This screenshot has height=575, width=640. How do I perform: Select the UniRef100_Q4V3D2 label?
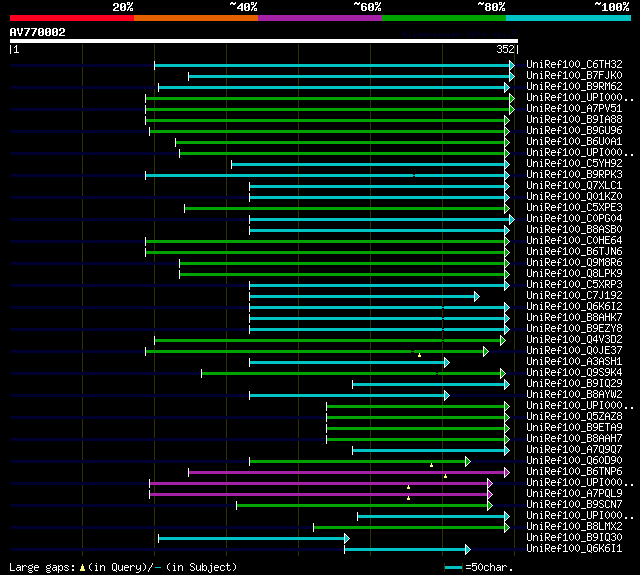coord(574,340)
